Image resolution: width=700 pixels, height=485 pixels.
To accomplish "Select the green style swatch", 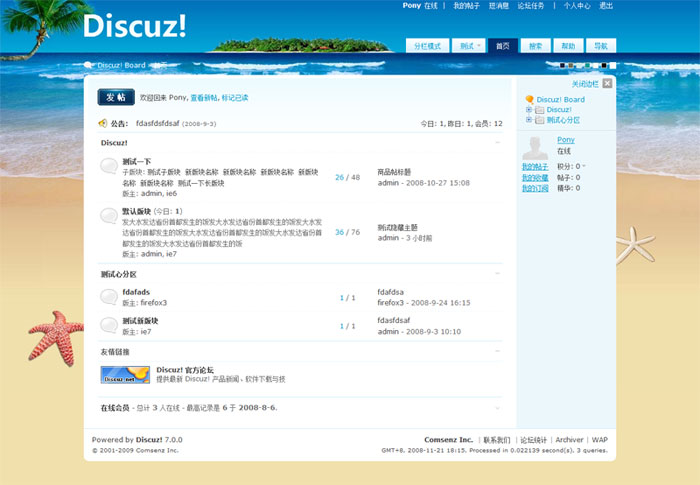I will tap(588, 65).
